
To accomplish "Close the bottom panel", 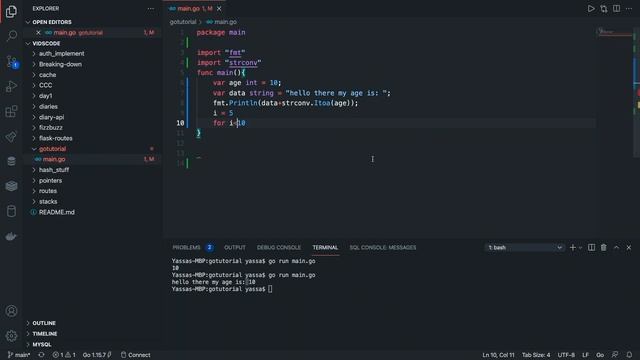I will pyautogui.click(x=629, y=247).
